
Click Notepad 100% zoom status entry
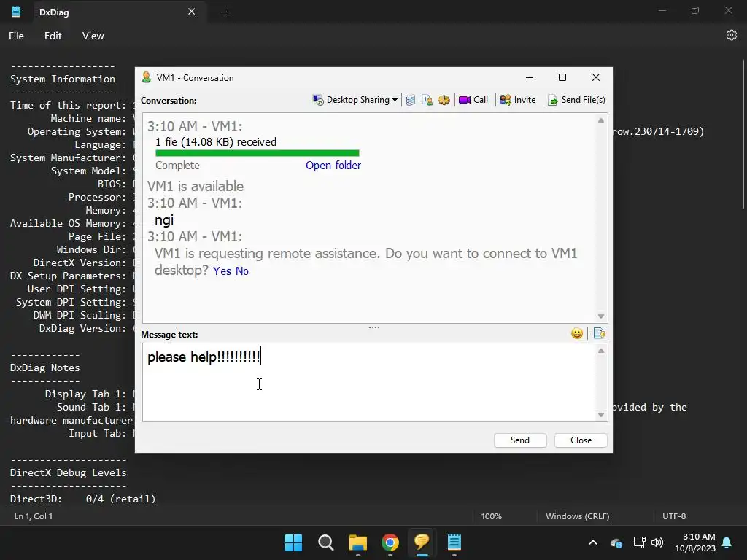coord(491,516)
